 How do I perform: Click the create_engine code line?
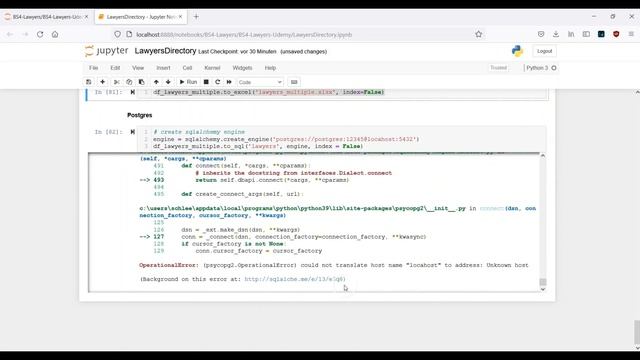click(x=286, y=139)
